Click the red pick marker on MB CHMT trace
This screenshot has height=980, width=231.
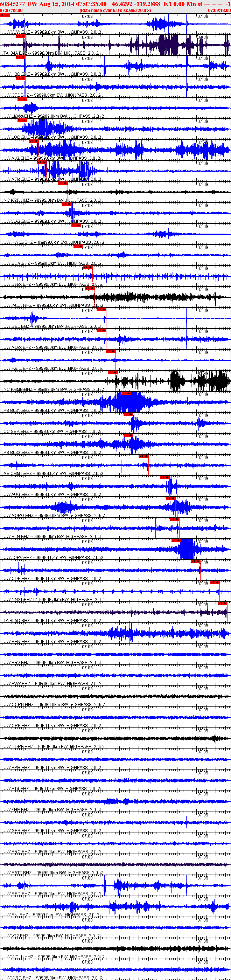[x=143, y=456]
